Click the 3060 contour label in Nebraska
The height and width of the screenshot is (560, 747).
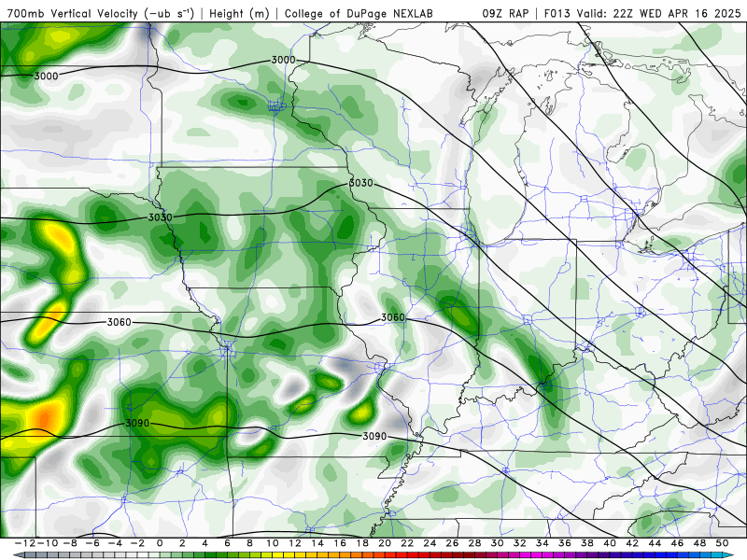pos(120,322)
